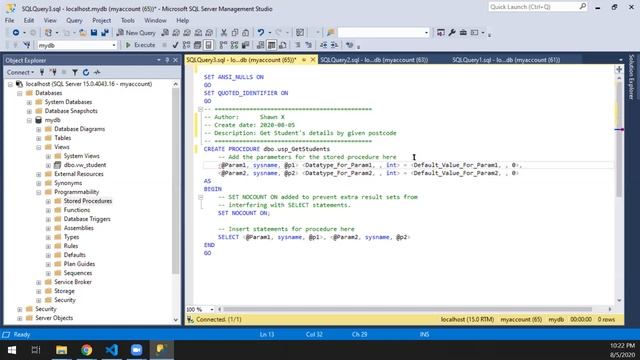The image size is (640, 360).
Task: Click the Undo arrow icon
Action: (260, 33)
